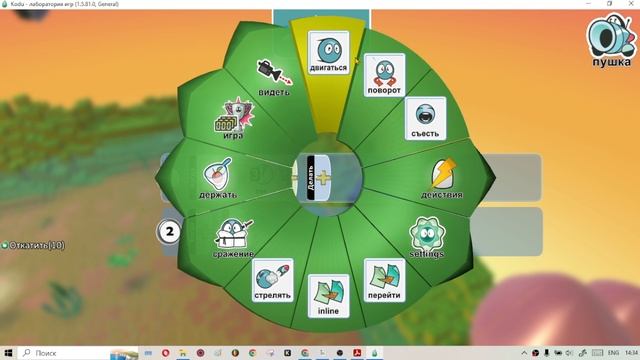This screenshot has width=640, height=360.
Task: Open the 'settings' tile group
Action: pyautogui.click(x=427, y=237)
